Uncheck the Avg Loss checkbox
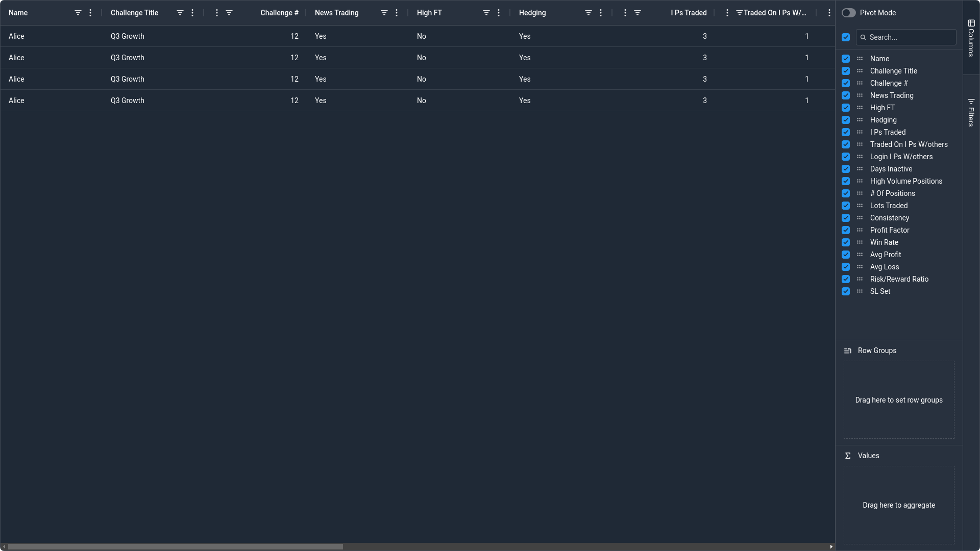Image resolution: width=980 pixels, height=551 pixels. click(846, 267)
